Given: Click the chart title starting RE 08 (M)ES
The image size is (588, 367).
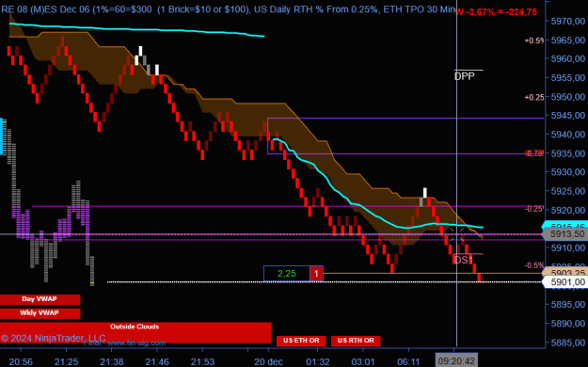Looking at the screenshot, I should point(228,9).
